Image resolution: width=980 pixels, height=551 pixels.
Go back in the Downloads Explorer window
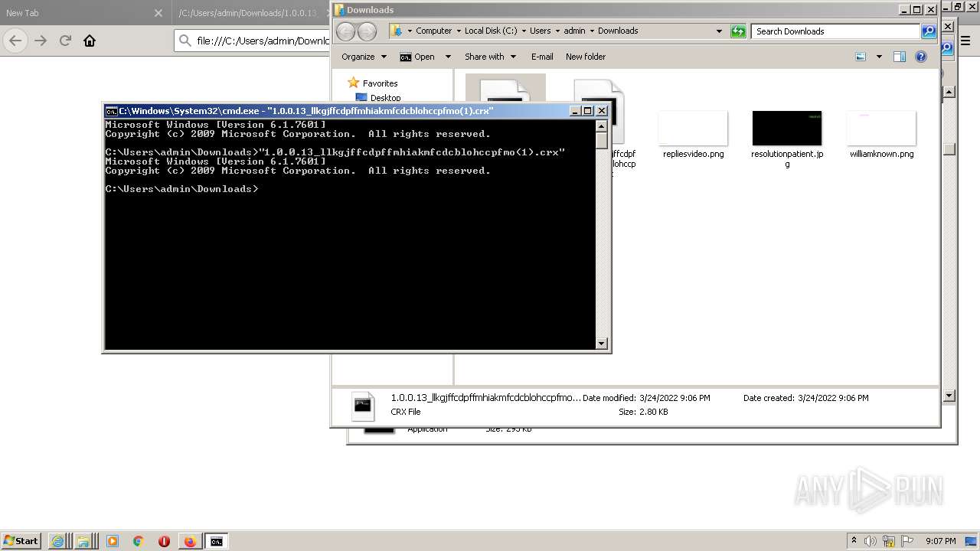click(346, 31)
